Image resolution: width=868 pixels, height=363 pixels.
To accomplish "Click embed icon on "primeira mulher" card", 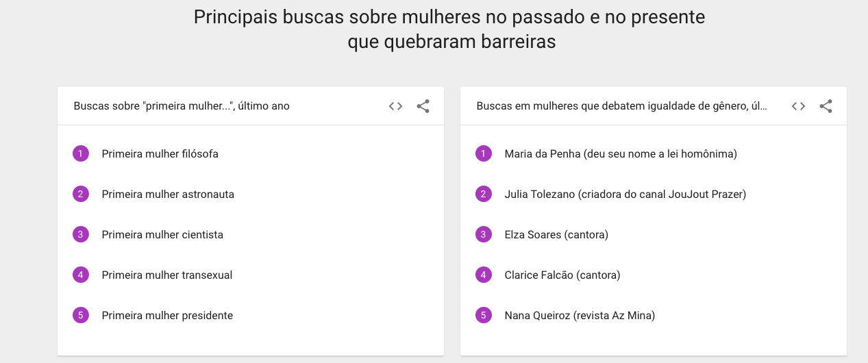I will coord(395,106).
